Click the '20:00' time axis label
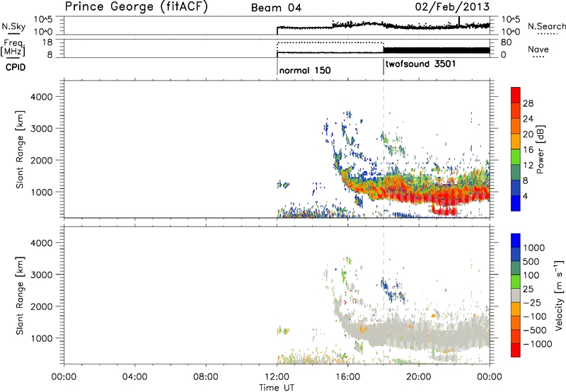566x392 pixels. (419, 377)
